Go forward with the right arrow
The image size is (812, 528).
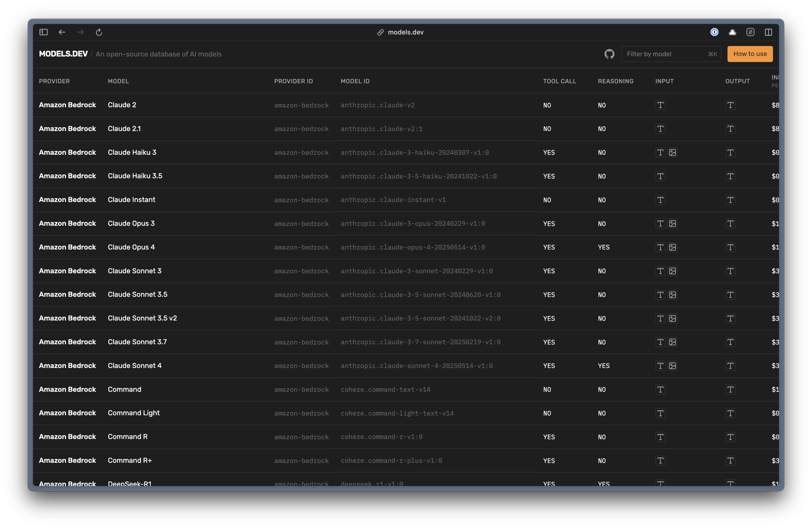click(x=80, y=32)
